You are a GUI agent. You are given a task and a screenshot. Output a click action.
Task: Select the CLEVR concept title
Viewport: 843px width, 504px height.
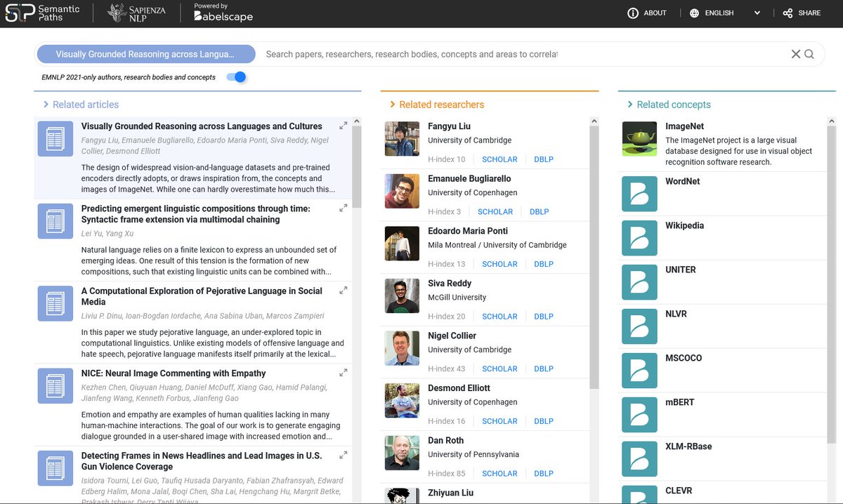pos(679,491)
